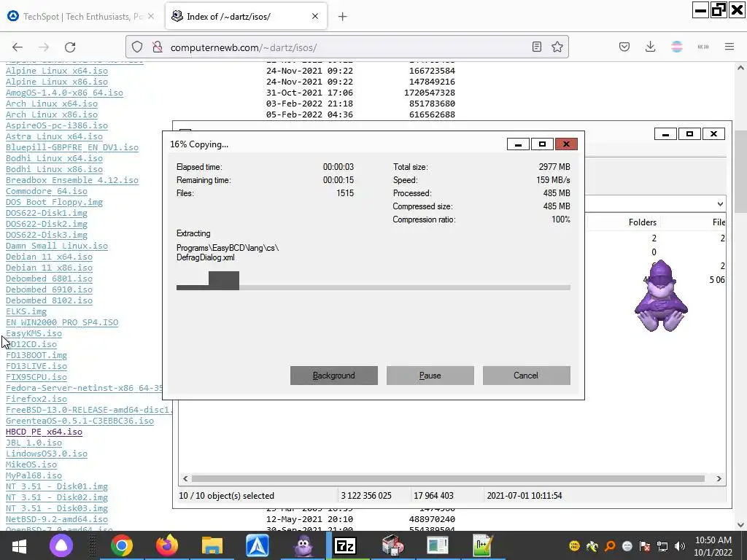Screen dimensions: 747x560
Task: Launch Google Chrome from the taskbar
Action: (x=122, y=545)
